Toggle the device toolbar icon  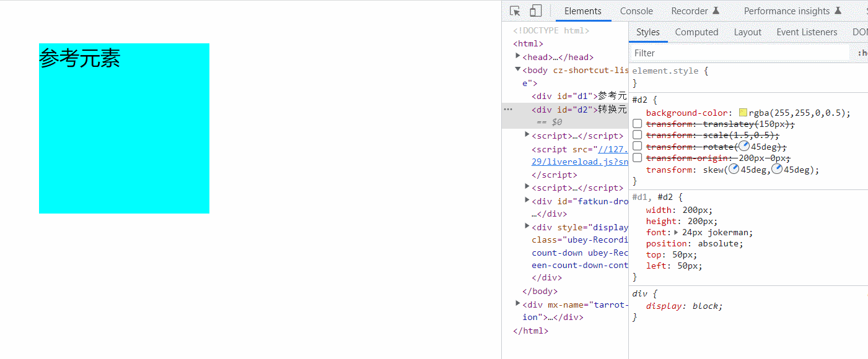(535, 11)
